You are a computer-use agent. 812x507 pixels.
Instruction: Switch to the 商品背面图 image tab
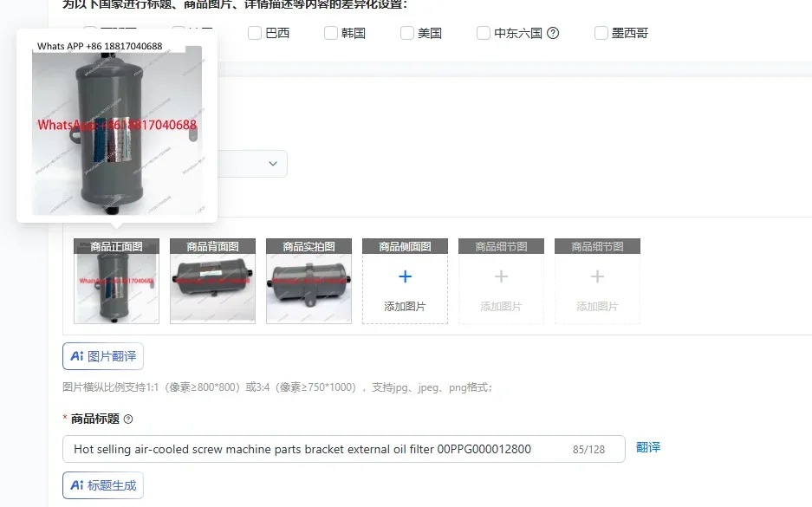pyautogui.click(x=212, y=245)
